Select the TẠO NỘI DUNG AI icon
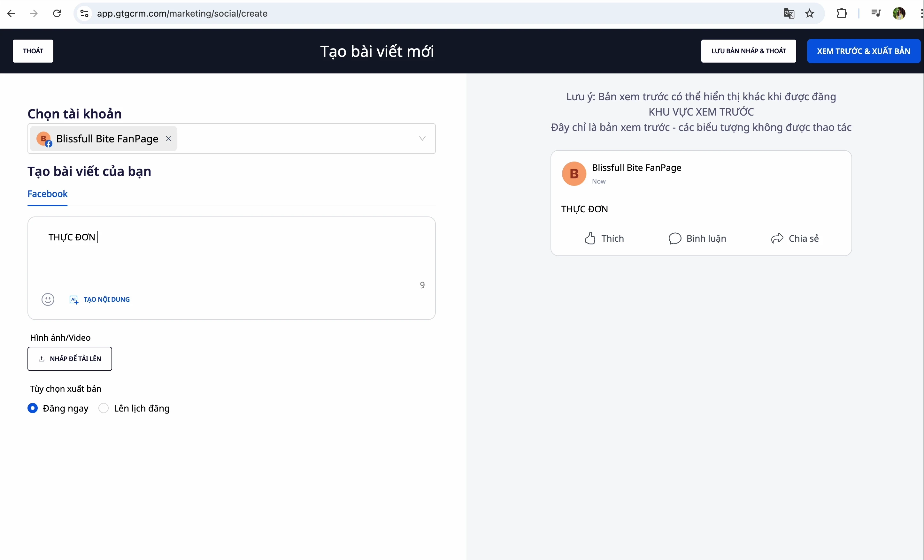The height and width of the screenshot is (560, 924). click(73, 299)
